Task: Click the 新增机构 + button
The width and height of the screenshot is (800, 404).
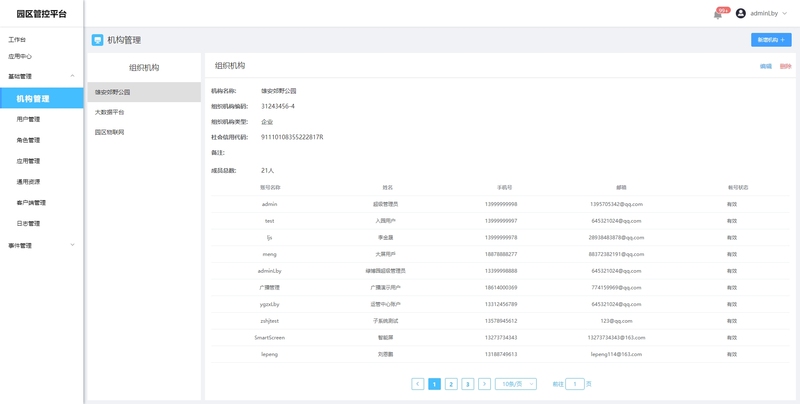Action: (x=771, y=40)
